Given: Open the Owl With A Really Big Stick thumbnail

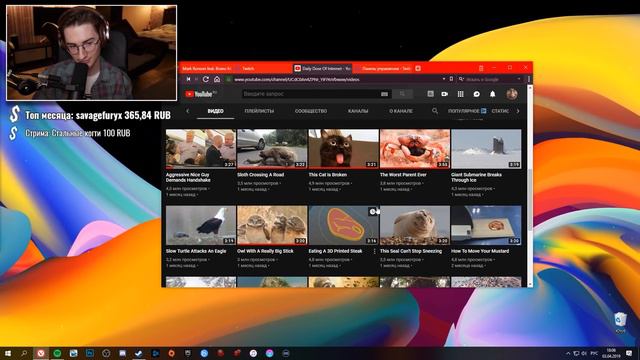Looking at the screenshot, I should pyautogui.click(x=272, y=225).
